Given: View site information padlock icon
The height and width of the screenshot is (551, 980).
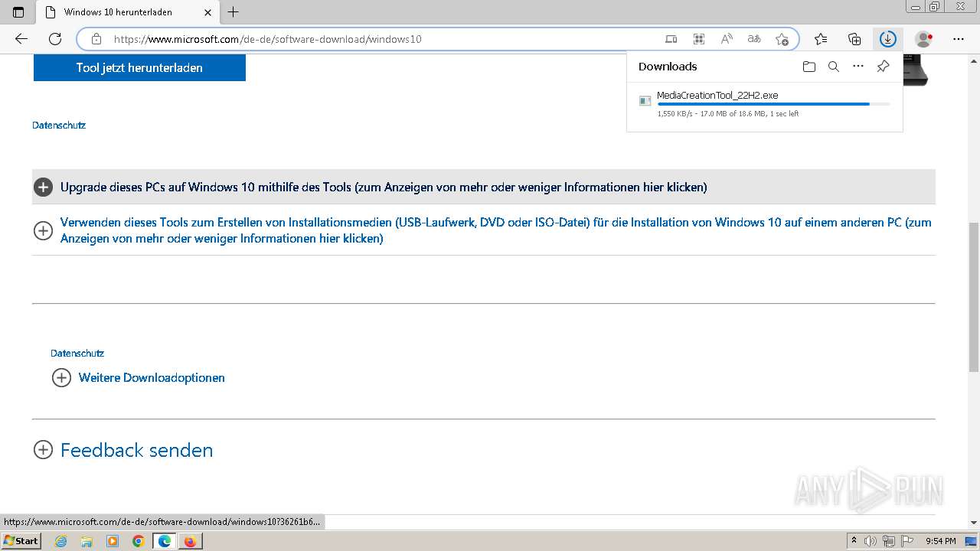Looking at the screenshot, I should (x=96, y=39).
